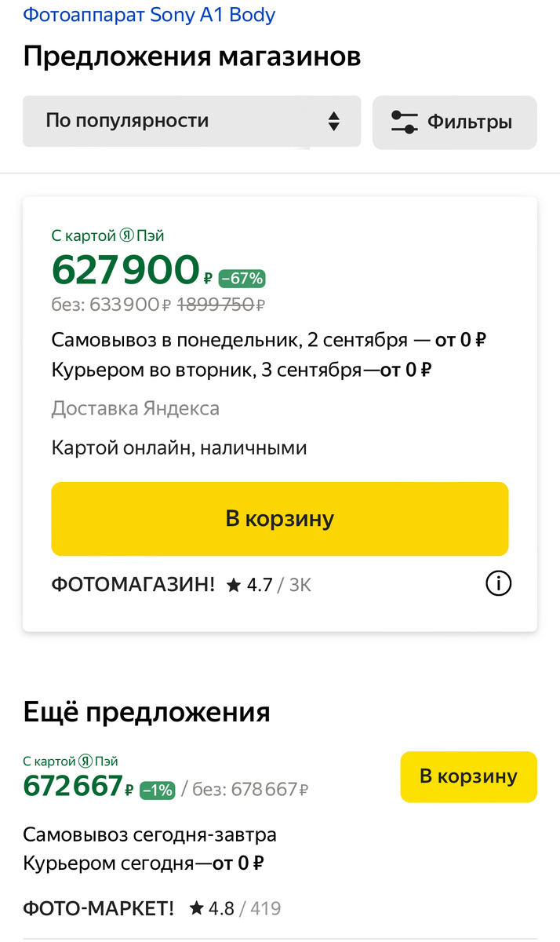Expand the Ещё предложения section
This screenshot has width=560, height=942.
pyautogui.click(x=145, y=712)
